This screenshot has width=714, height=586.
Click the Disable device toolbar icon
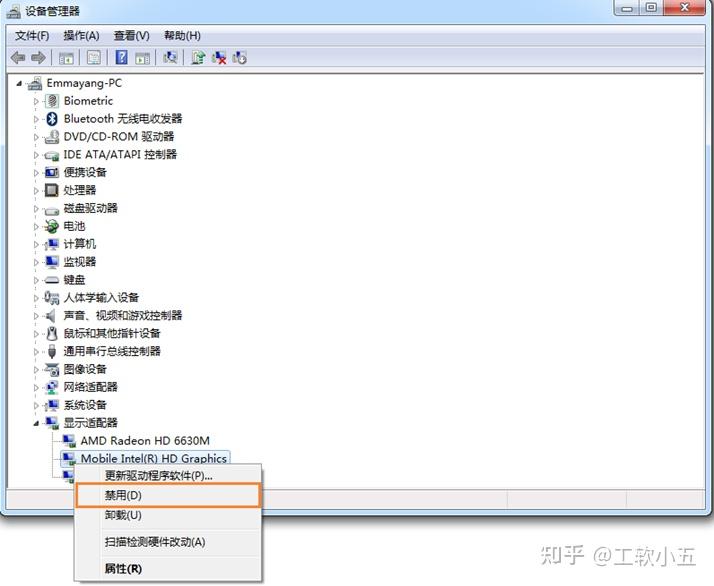[240, 58]
